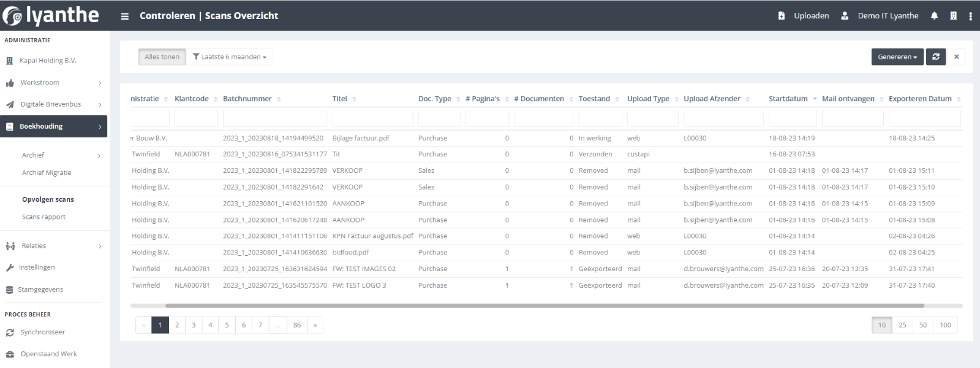Toggle the Alles tonen button
Viewport: 980px width, 368px height.
click(162, 57)
